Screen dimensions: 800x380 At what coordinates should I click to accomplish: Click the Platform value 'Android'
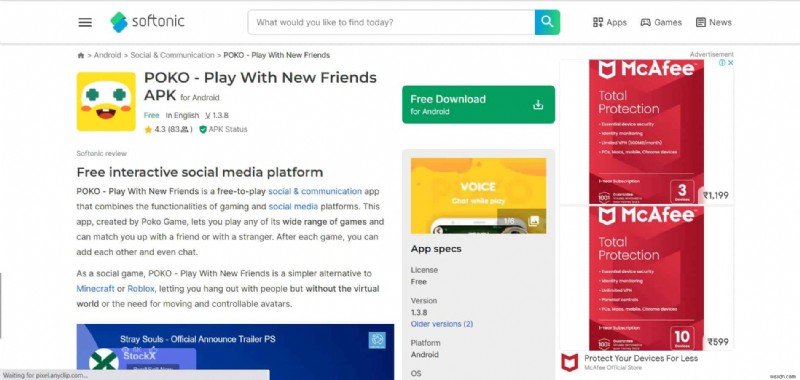pos(424,354)
